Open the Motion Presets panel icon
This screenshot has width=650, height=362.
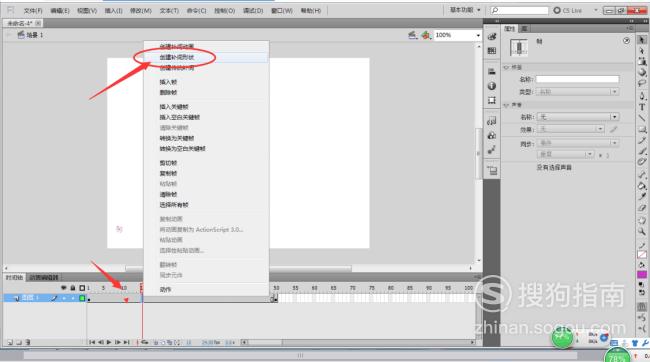click(492, 150)
